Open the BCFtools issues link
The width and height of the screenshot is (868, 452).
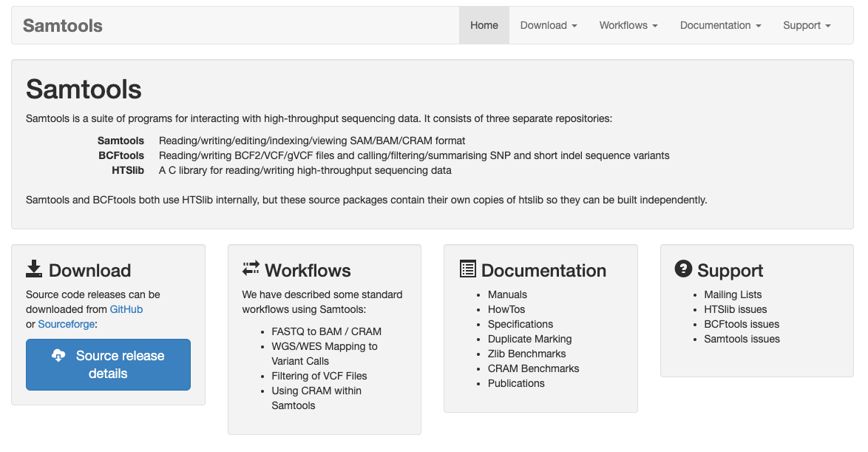click(742, 324)
